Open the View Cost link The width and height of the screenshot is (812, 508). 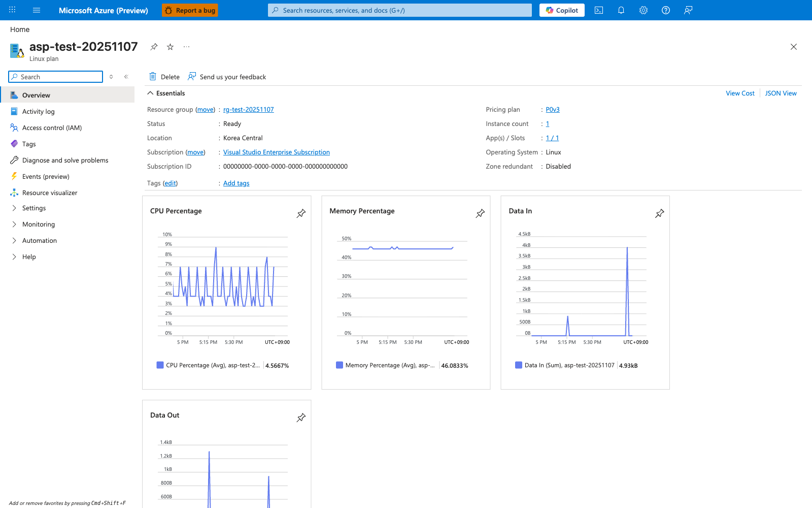pos(740,93)
